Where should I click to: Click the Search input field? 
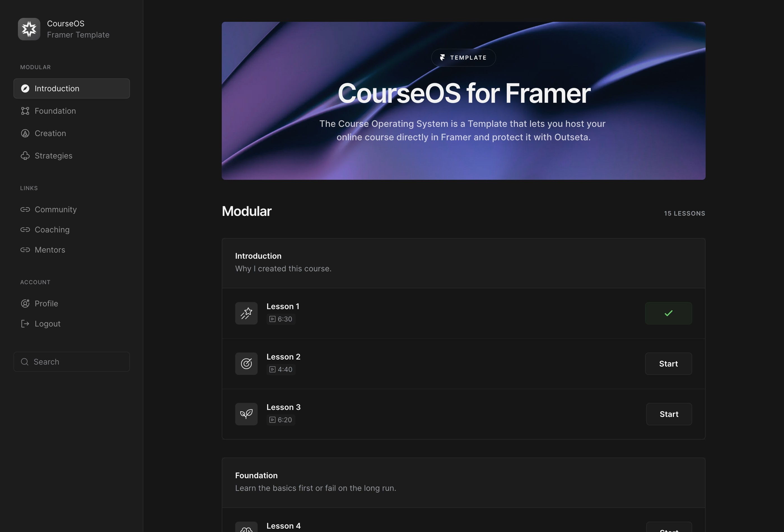[71, 361]
